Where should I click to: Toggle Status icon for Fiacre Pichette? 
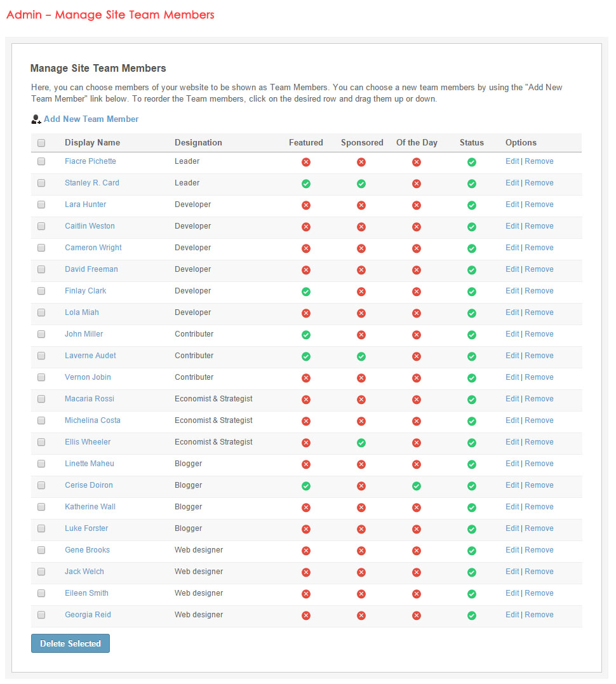(x=472, y=162)
